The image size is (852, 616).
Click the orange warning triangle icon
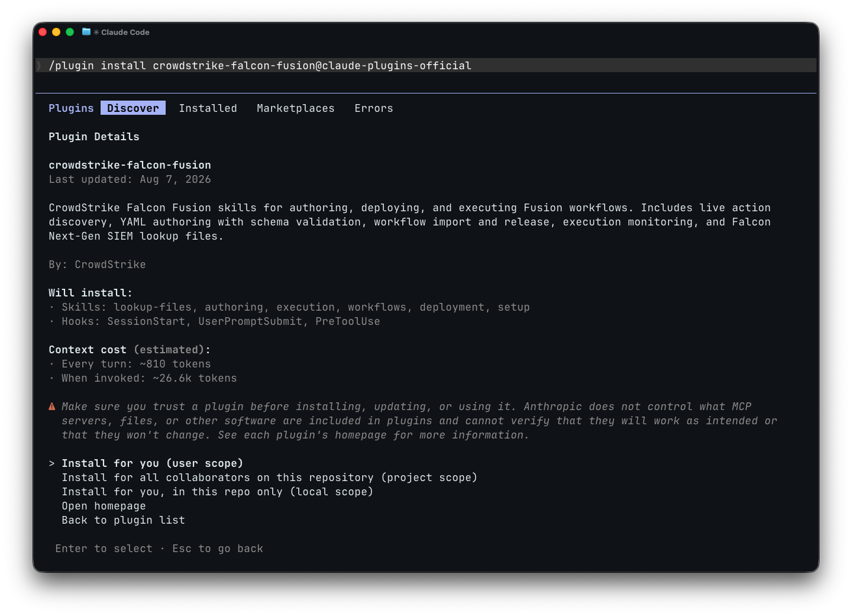tap(52, 407)
